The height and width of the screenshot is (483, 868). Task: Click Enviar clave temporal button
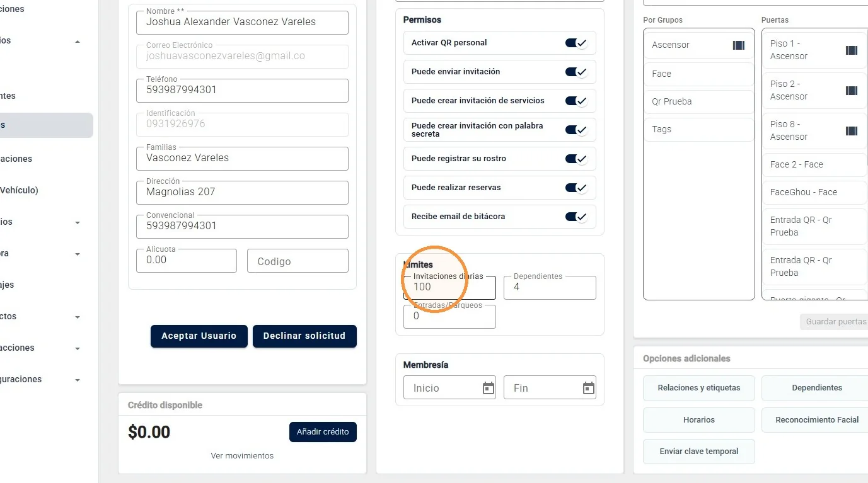coord(699,452)
